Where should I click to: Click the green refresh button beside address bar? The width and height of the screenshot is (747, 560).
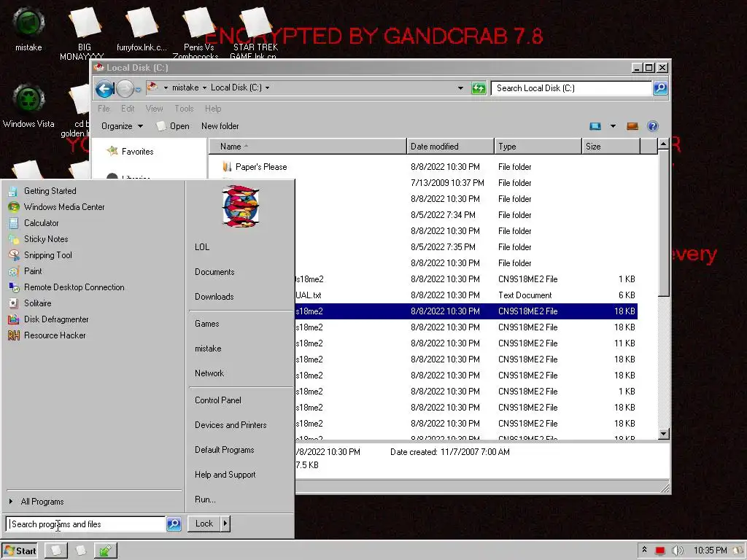point(479,88)
